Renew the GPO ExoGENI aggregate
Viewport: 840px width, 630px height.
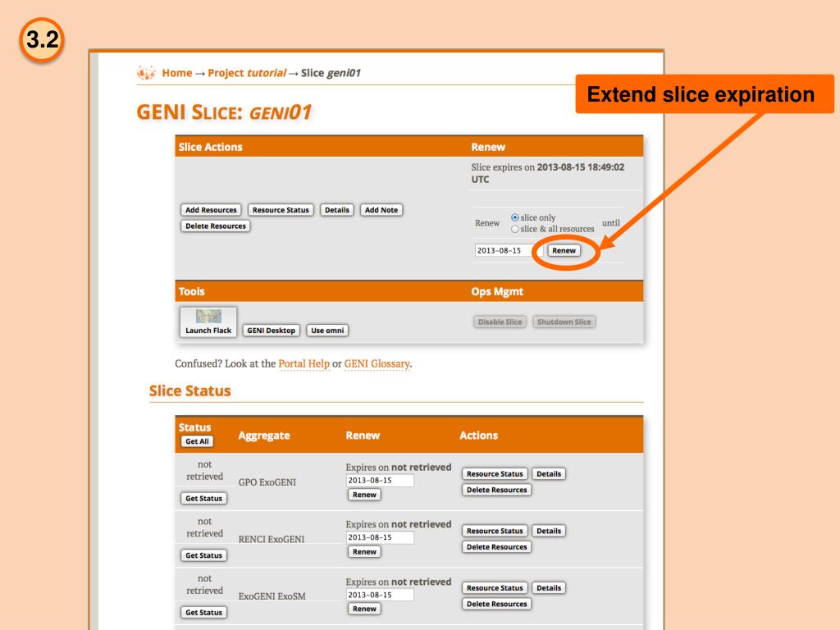click(x=364, y=495)
